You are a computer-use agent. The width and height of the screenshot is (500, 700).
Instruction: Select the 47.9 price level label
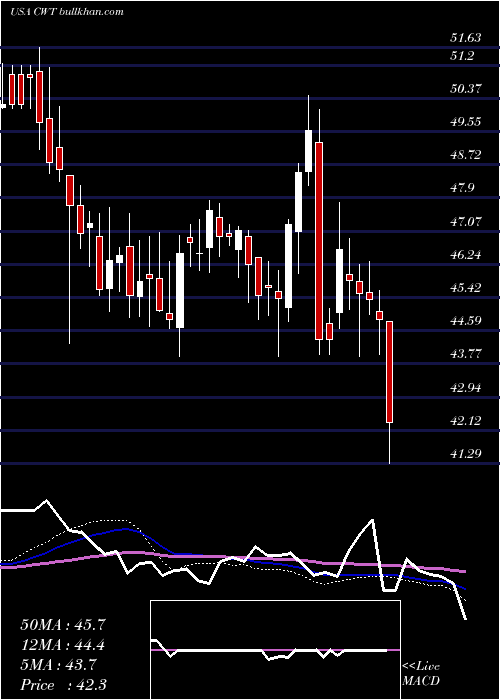pos(462,188)
